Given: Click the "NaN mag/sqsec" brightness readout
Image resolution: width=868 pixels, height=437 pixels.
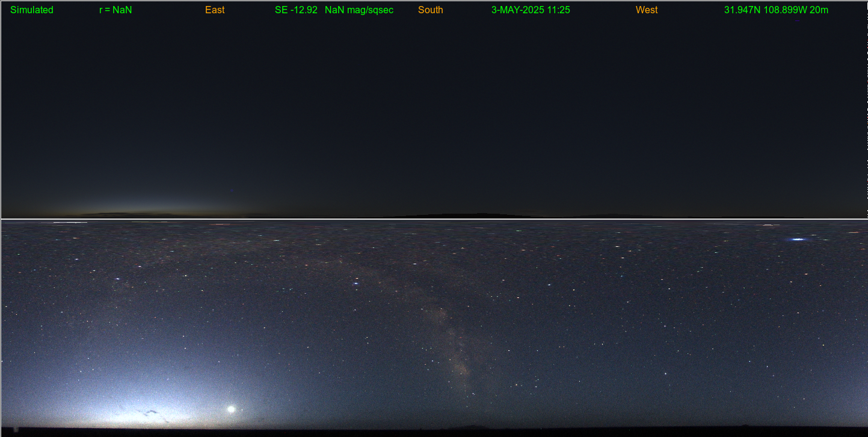Looking at the screenshot, I should click(359, 10).
